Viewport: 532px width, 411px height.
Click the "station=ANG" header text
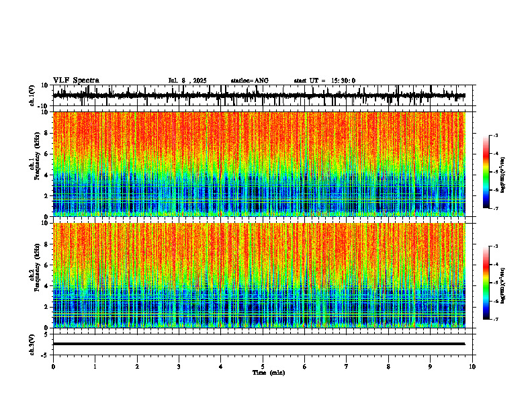tap(250, 81)
